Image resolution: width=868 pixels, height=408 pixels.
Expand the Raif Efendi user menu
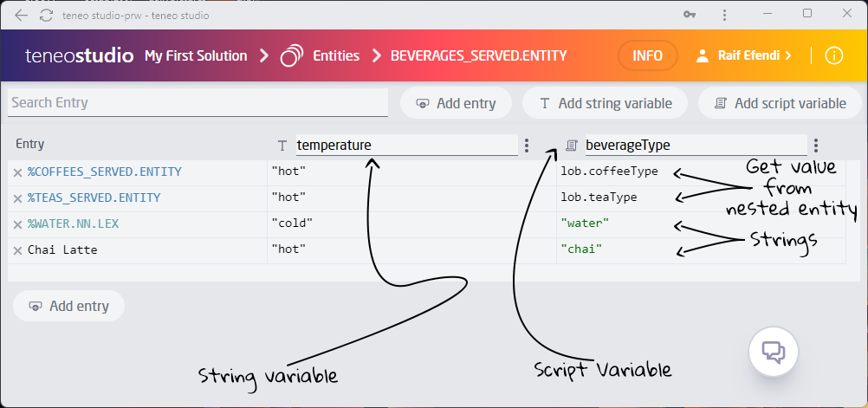743,55
